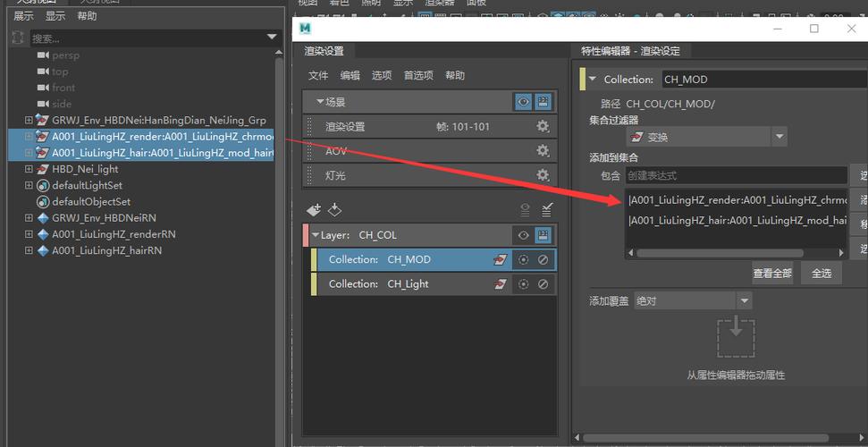Screen dimensions: 868x447
Task: Click the property editor bottom horizontal scrollbar
Action: (706, 438)
